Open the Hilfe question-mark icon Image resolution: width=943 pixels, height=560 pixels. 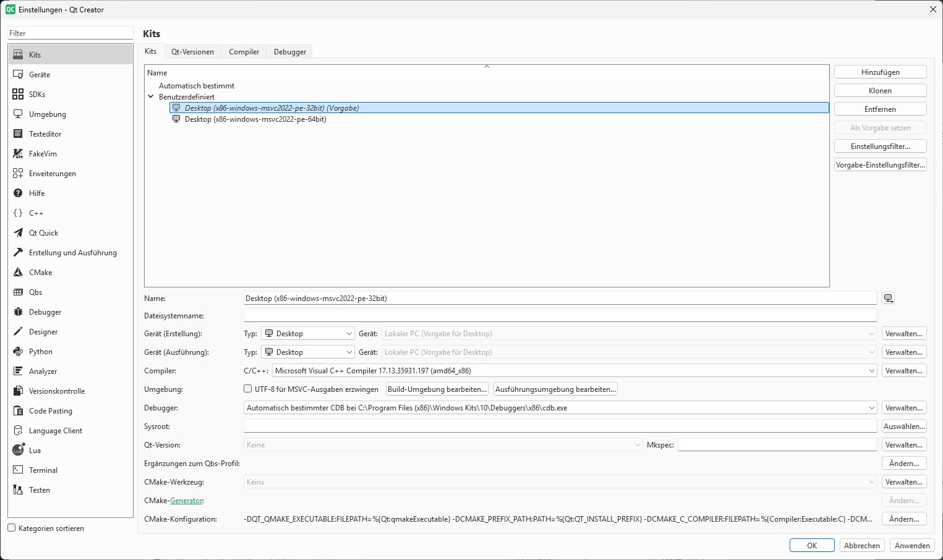(18, 193)
